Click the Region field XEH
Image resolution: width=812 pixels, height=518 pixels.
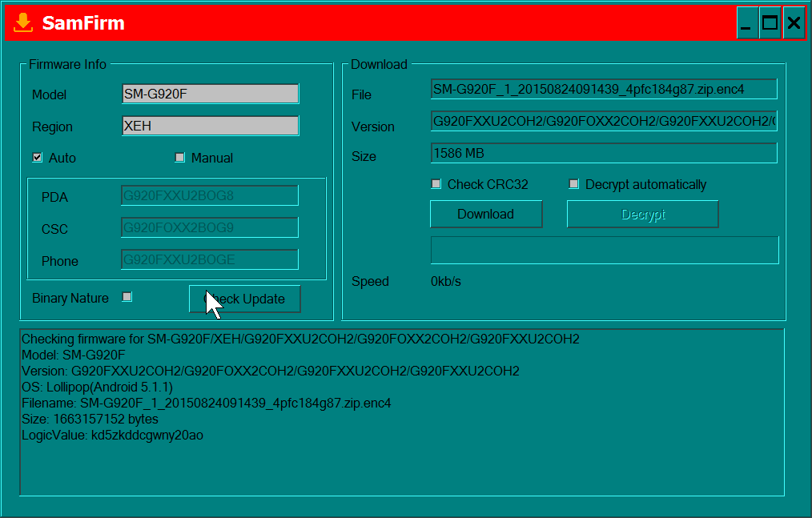[211, 126]
